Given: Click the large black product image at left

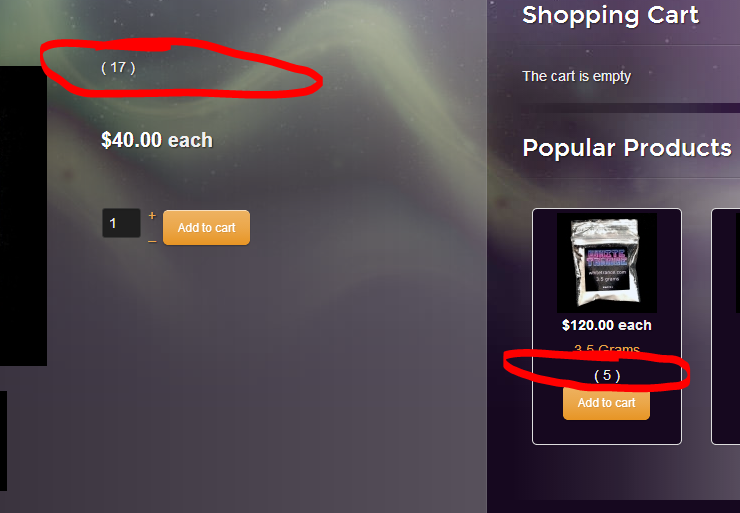Looking at the screenshot, I should coord(23,216).
